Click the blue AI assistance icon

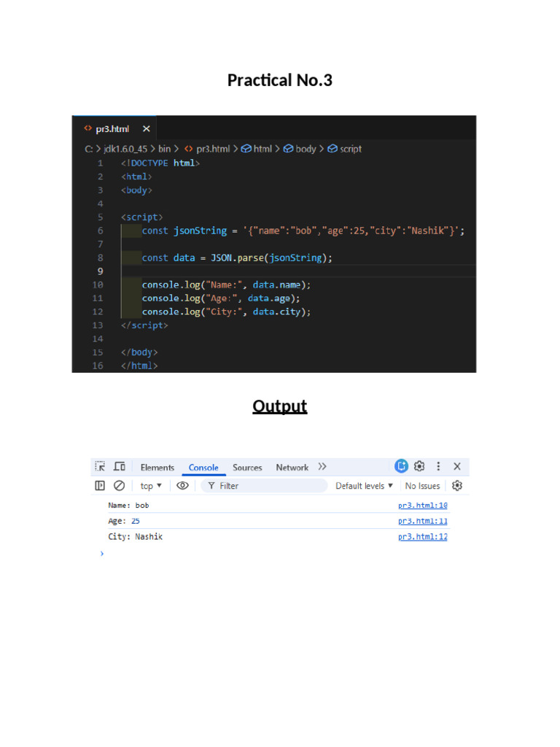click(402, 466)
